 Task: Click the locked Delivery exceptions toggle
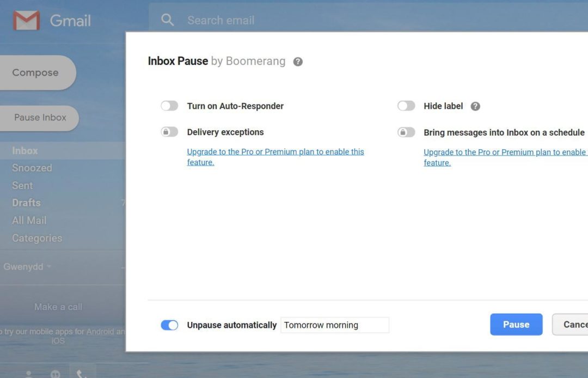[x=169, y=132]
